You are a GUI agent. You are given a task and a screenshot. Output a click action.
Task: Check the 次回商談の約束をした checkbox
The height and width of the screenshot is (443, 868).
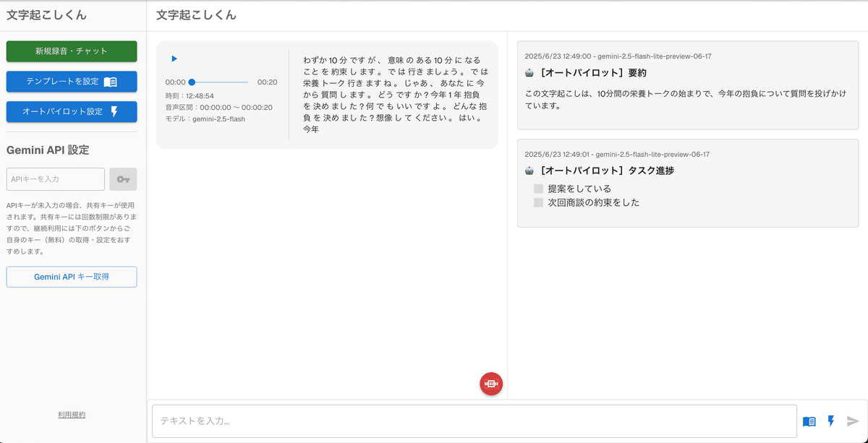pyautogui.click(x=538, y=202)
